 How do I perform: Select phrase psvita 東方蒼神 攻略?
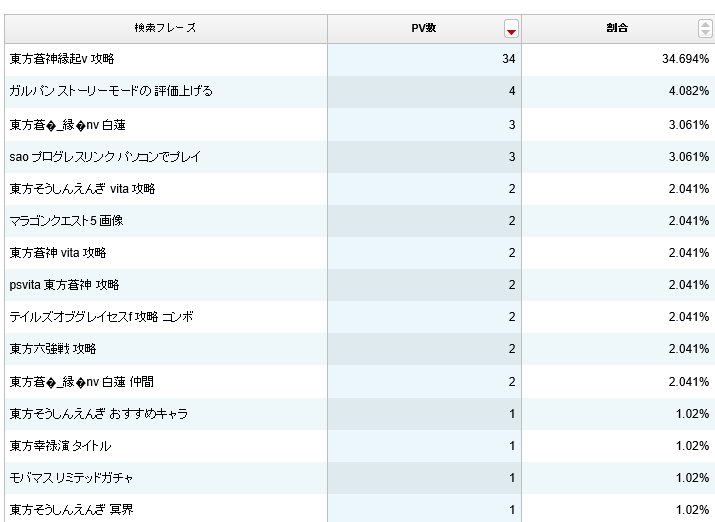(x=64, y=285)
